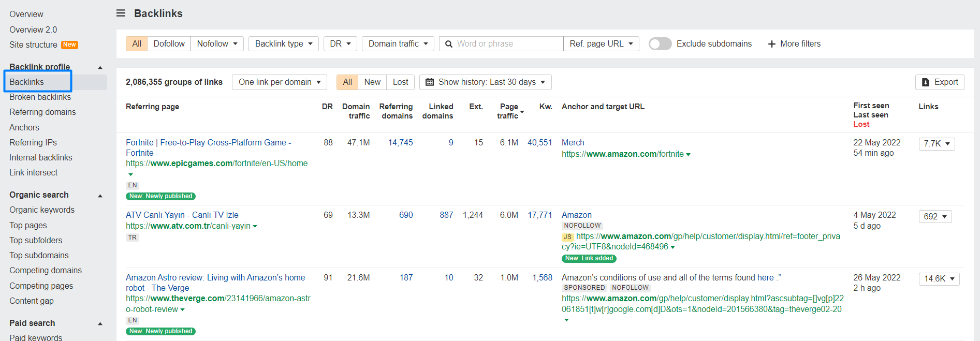Viewport: 980px width, 341px height.
Task: Open Top subdomains in the sidebar
Action: 39,255
